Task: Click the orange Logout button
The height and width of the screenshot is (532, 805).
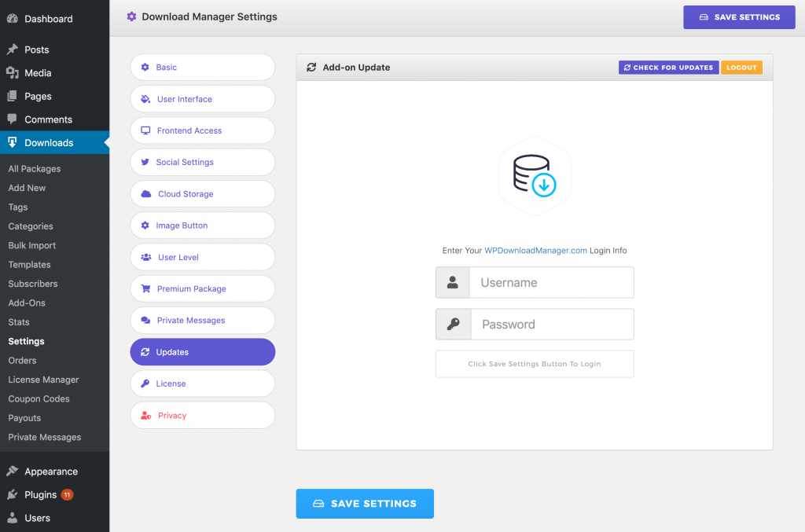Action: tap(741, 68)
